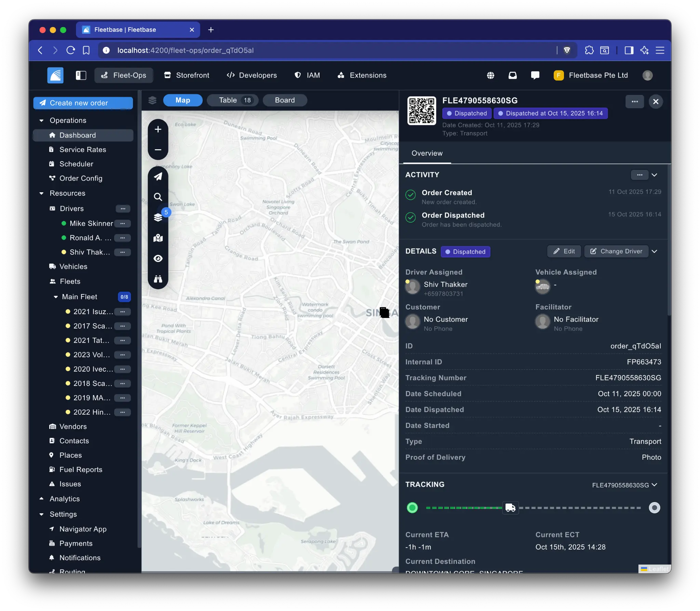Open the chat bubble icon near Fleetbase Pte Ltd

pyautogui.click(x=535, y=75)
